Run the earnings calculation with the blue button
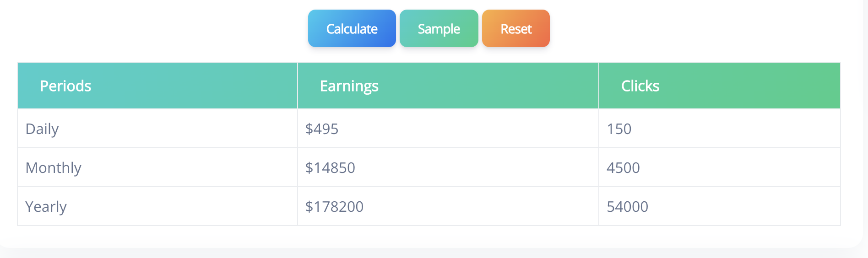868x258 pixels. (x=352, y=29)
